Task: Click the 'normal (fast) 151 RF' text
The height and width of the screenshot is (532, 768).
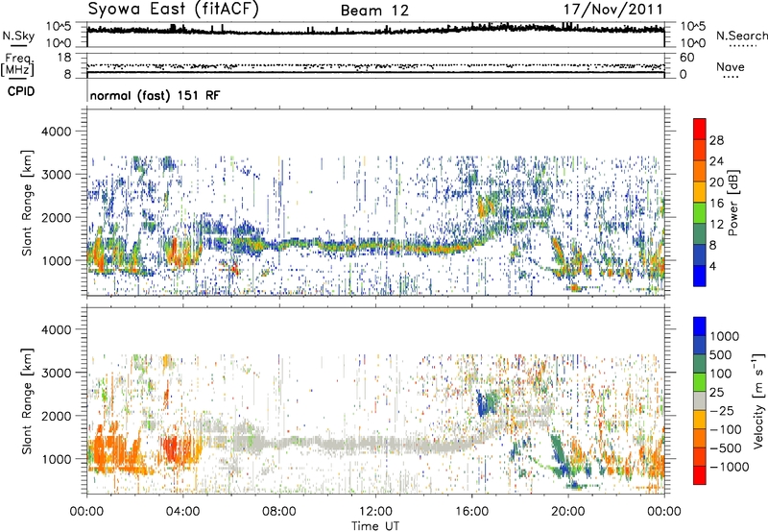Action: coord(156,95)
